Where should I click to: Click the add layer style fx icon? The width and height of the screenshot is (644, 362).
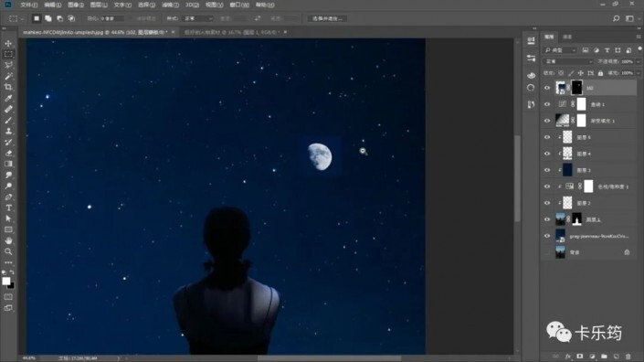click(568, 357)
